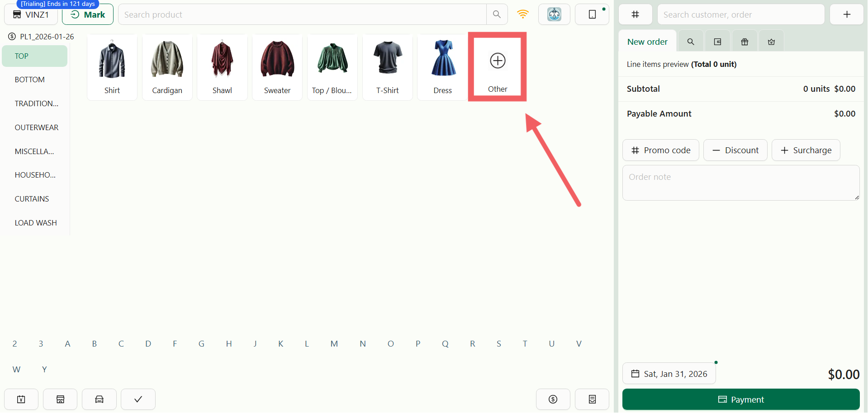
Task: Click the dollar coin icon button
Action: click(553, 399)
